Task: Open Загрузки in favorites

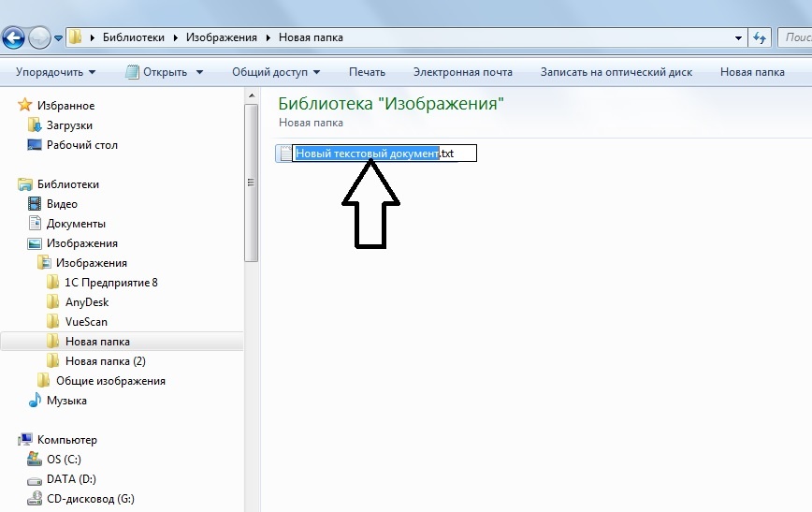Action: [x=69, y=125]
